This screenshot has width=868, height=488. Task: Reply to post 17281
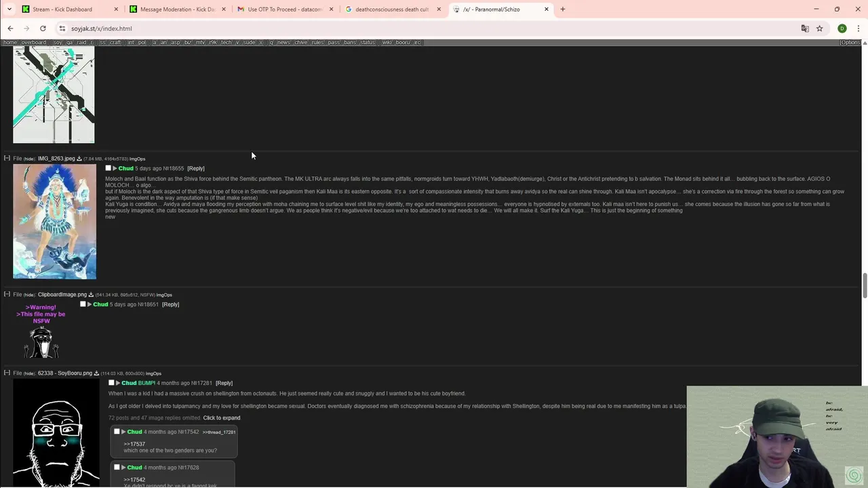pos(224,383)
